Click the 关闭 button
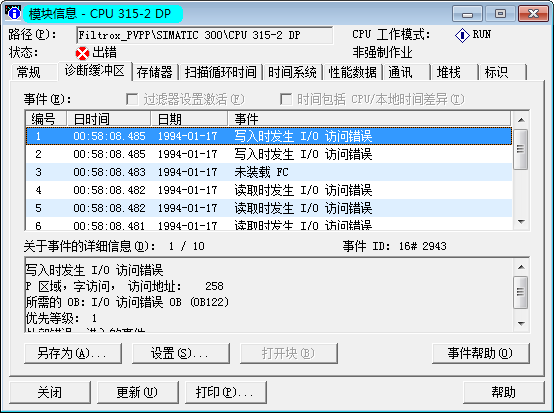This screenshot has width=554, height=413. 50,393
